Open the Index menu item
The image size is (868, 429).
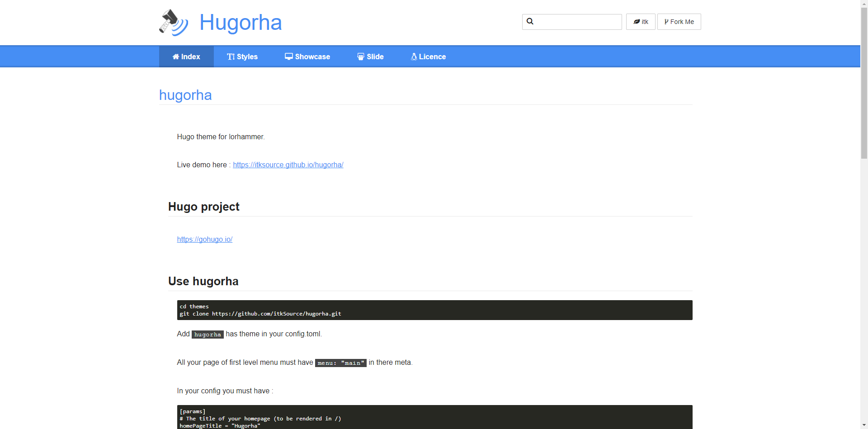[186, 57]
